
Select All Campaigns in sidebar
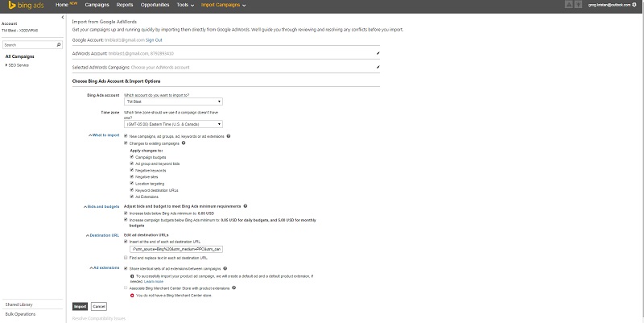[x=19, y=56]
